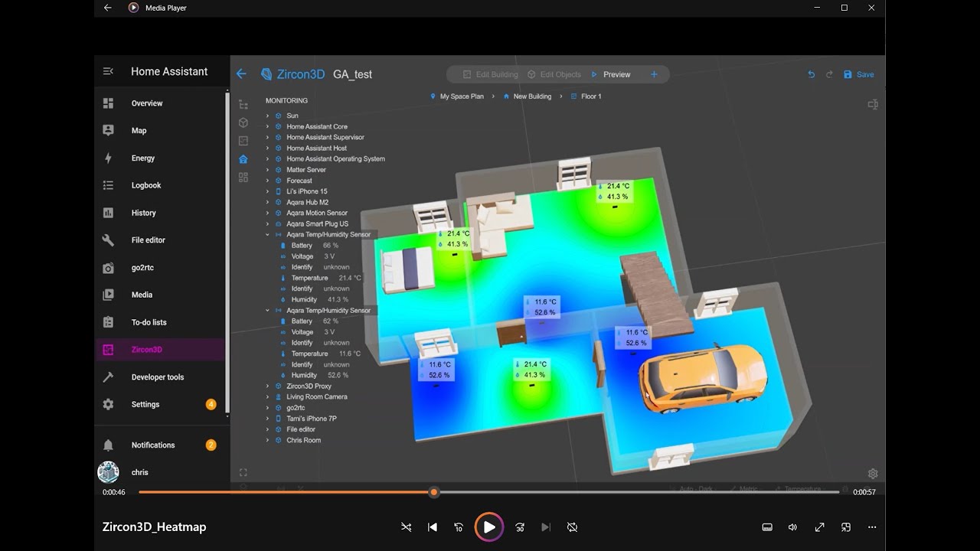Switch to Edit Building mode
Viewport: 980px width, 551px height.
[490, 74]
